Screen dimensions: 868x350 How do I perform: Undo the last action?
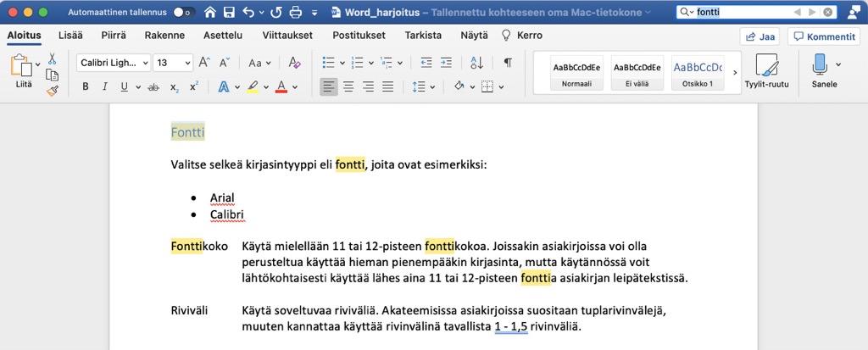(x=249, y=12)
